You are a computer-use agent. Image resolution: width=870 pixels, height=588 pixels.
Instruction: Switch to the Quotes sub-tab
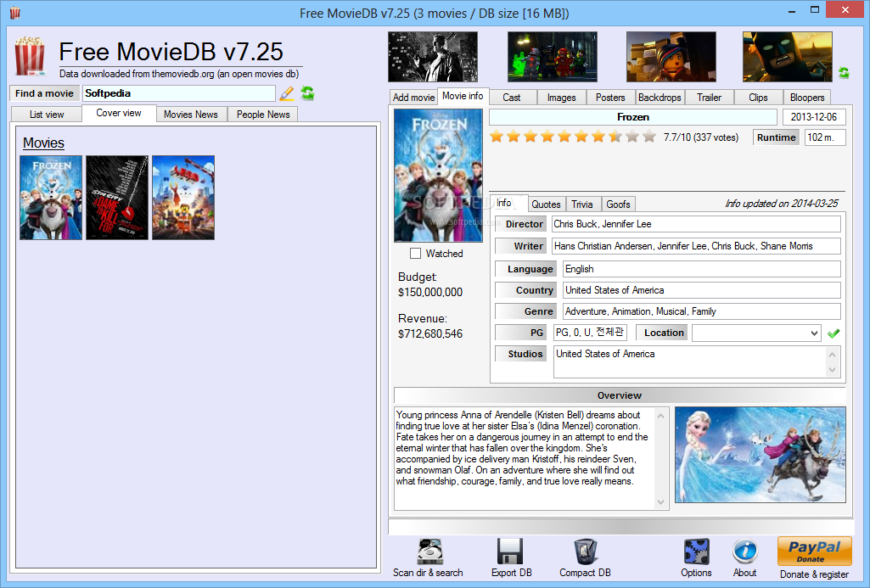pyautogui.click(x=546, y=204)
